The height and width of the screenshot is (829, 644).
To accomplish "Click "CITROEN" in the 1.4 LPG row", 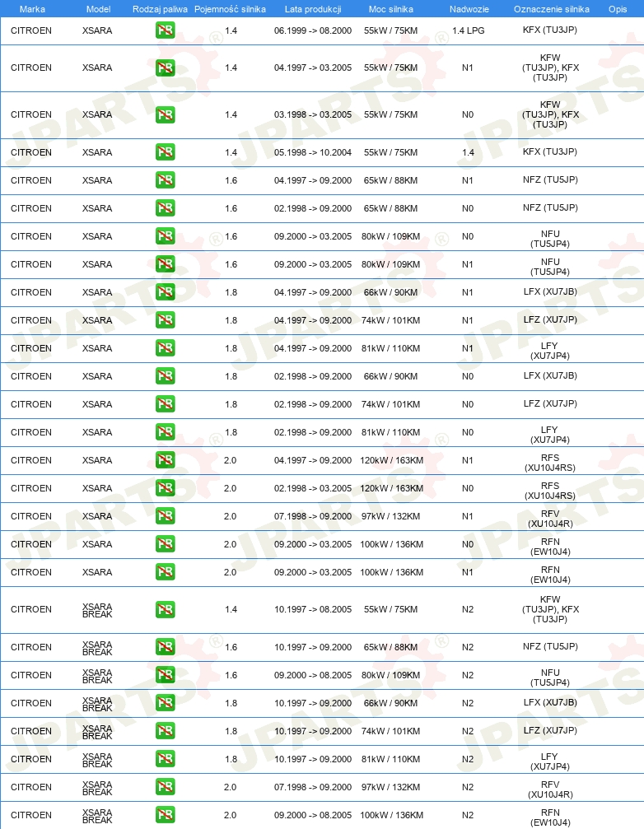I will 31,30.
